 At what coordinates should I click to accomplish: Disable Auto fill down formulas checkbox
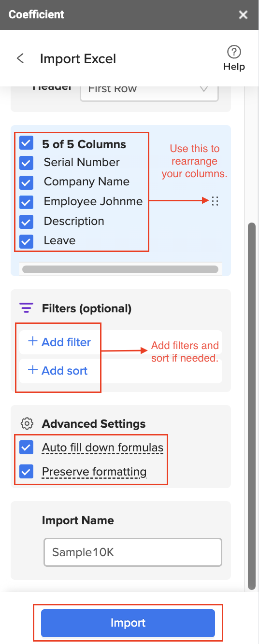coord(27,448)
